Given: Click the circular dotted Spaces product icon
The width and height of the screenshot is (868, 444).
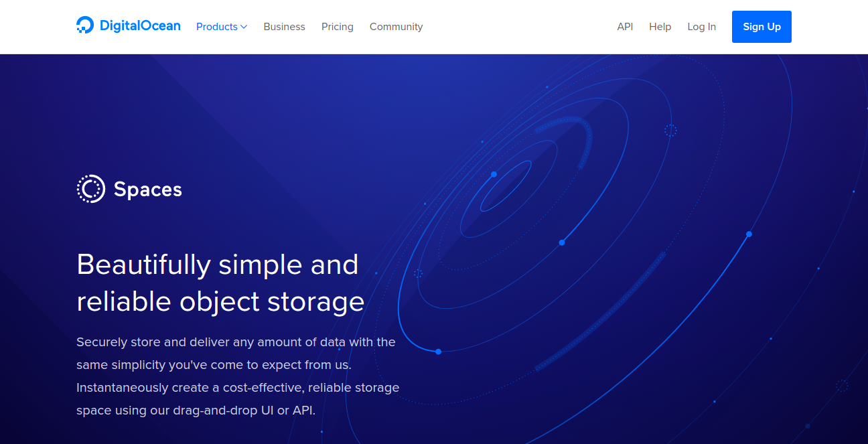Looking at the screenshot, I should (90, 189).
